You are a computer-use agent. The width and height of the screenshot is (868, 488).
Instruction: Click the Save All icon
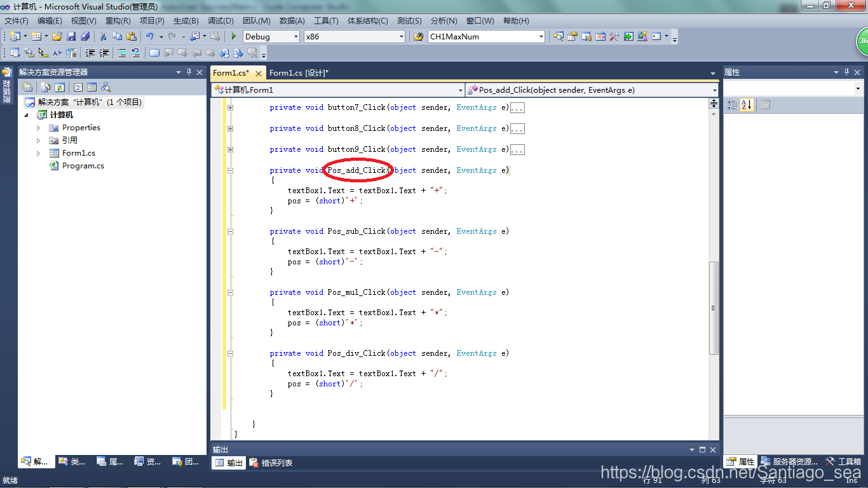pyautogui.click(x=85, y=37)
